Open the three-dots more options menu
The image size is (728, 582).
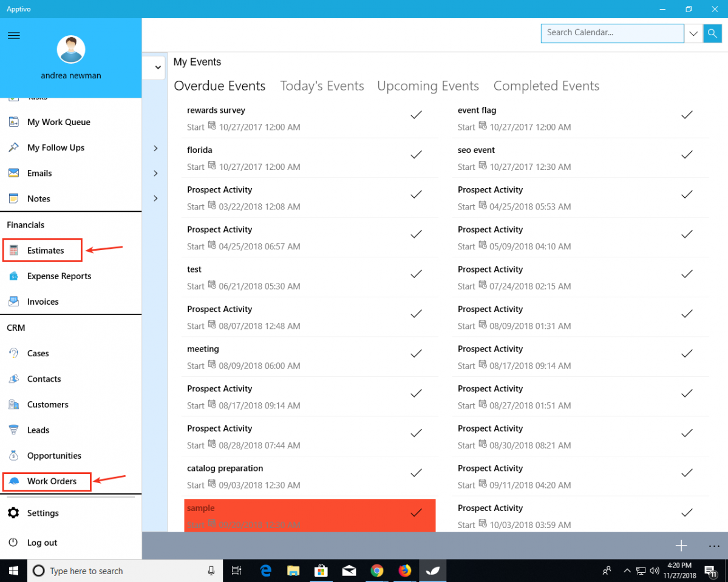point(714,546)
